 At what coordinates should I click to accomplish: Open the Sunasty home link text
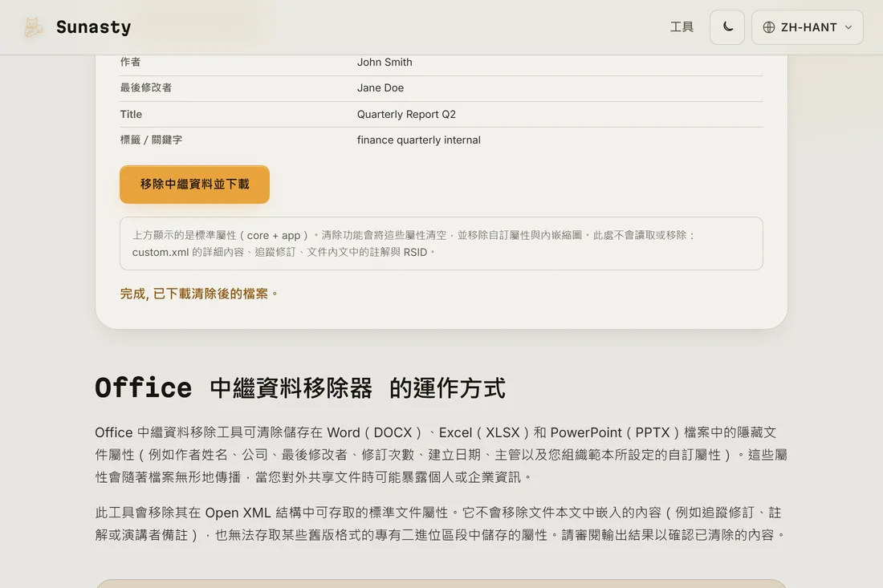[93, 27]
